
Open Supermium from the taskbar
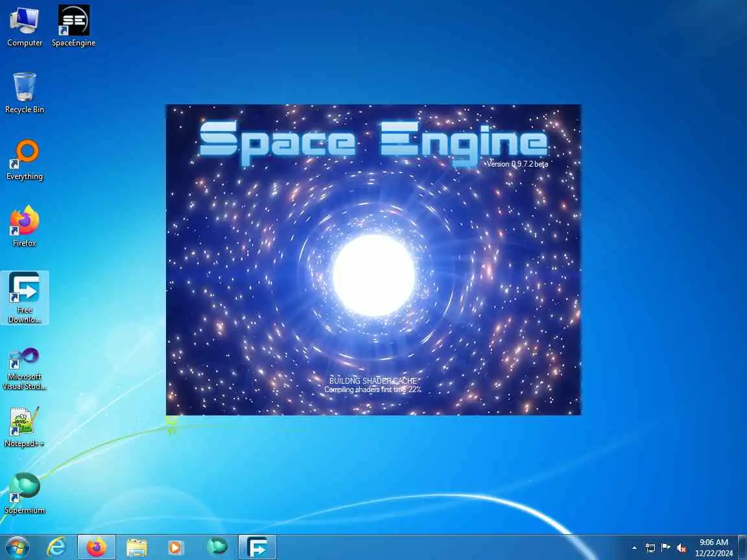pos(217,547)
